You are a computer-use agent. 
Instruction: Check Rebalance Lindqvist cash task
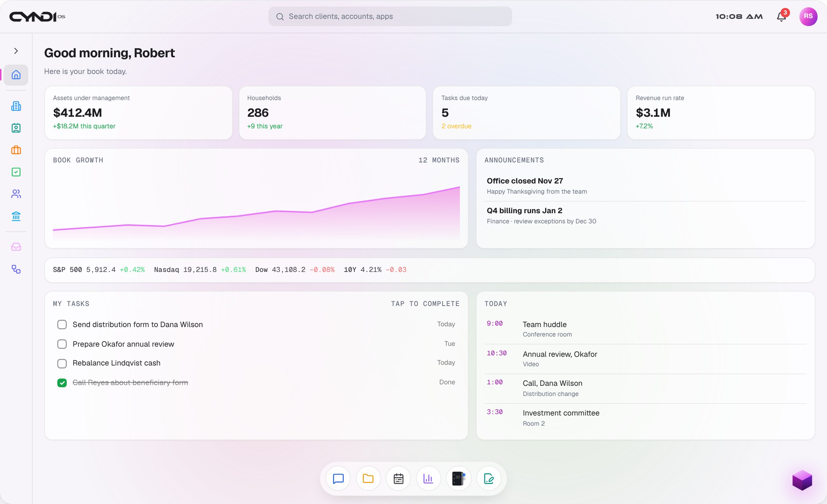(62, 363)
